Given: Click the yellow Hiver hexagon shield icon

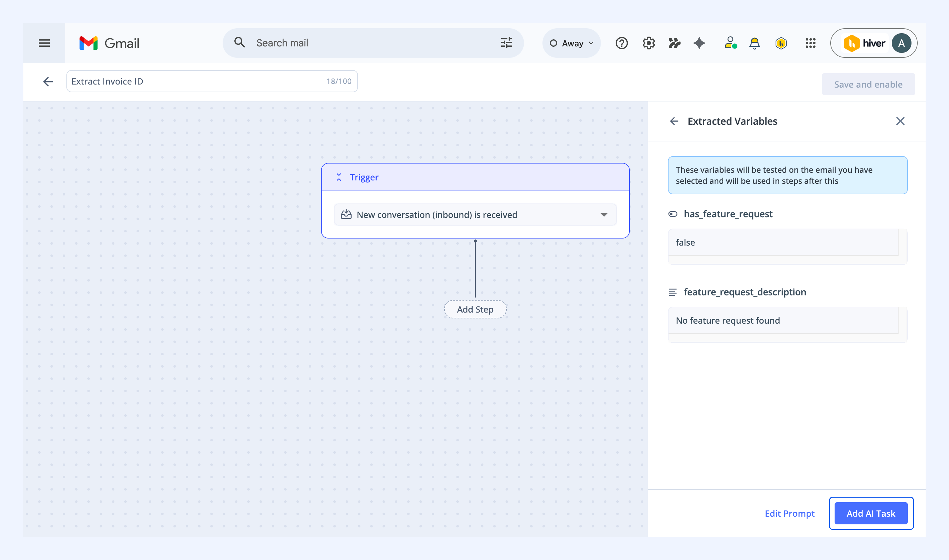Looking at the screenshot, I should [781, 43].
